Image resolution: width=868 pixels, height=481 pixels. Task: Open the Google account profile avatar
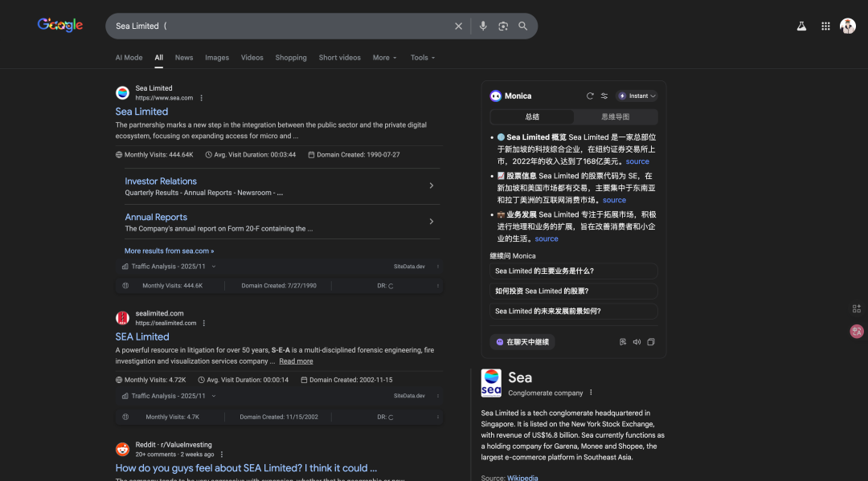[848, 26]
